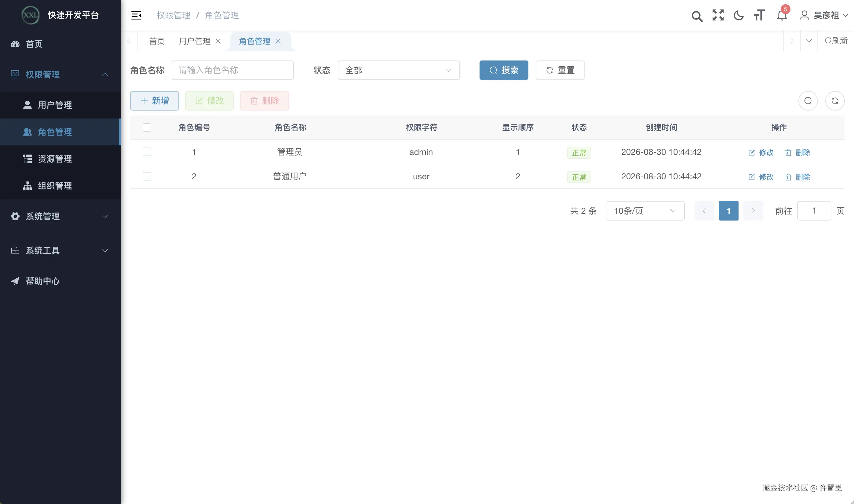Screen dimensions: 854x504
Task: Toggle the sidebar collapse hamburger icon
Action: click(x=136, y=15)
